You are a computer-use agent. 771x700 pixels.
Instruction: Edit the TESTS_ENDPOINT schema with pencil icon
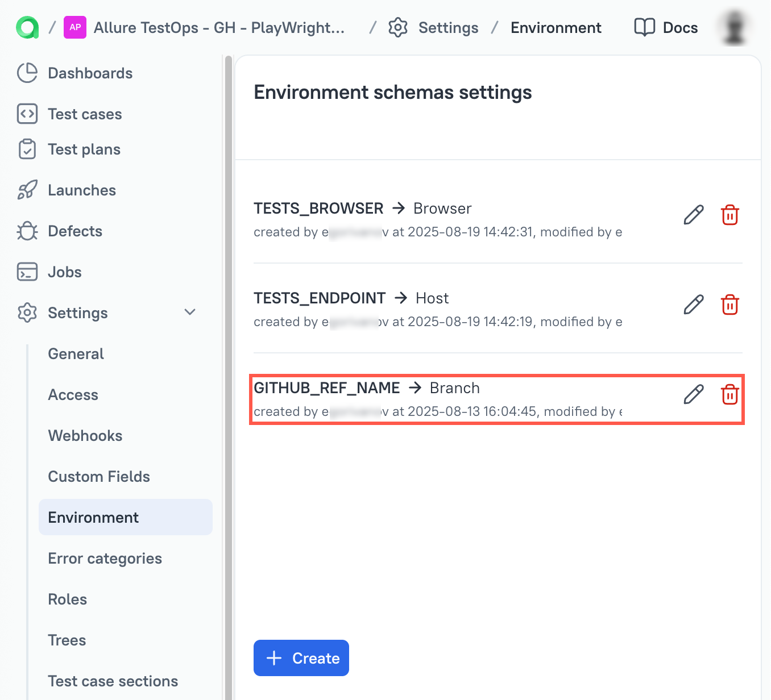[693, 305]
